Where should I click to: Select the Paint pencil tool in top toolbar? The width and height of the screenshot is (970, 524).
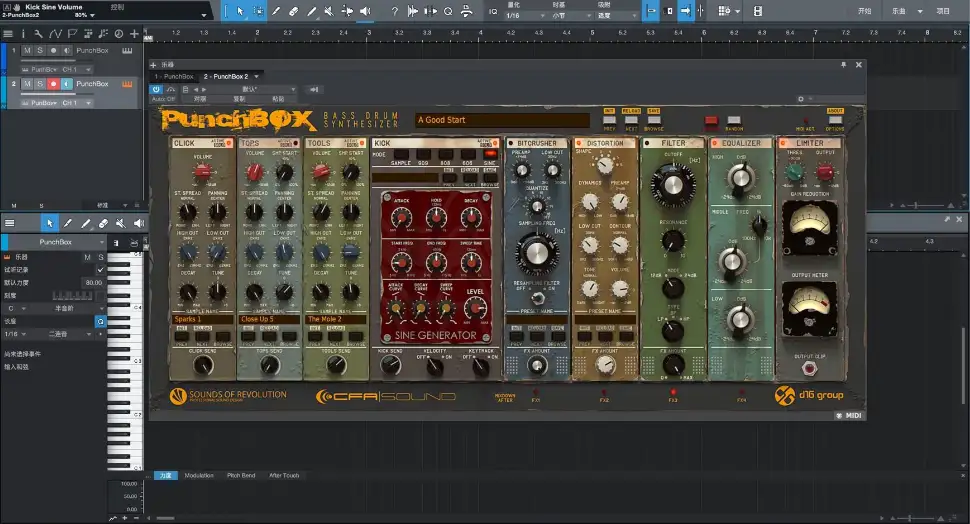coord(312,11)
